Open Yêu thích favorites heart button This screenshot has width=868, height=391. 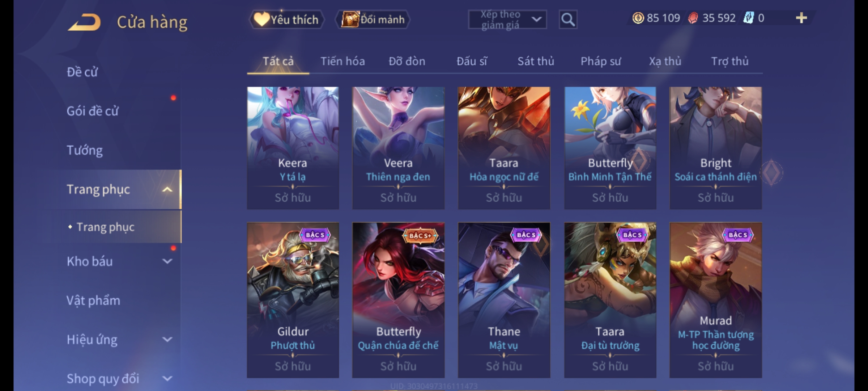pos(286,20)
